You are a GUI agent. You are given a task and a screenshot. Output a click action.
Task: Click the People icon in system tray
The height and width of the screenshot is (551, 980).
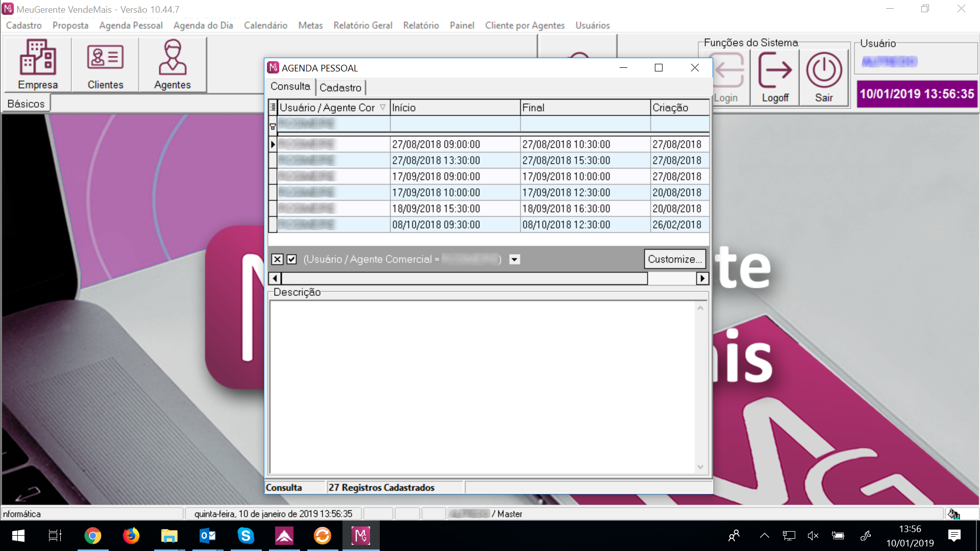734,536
